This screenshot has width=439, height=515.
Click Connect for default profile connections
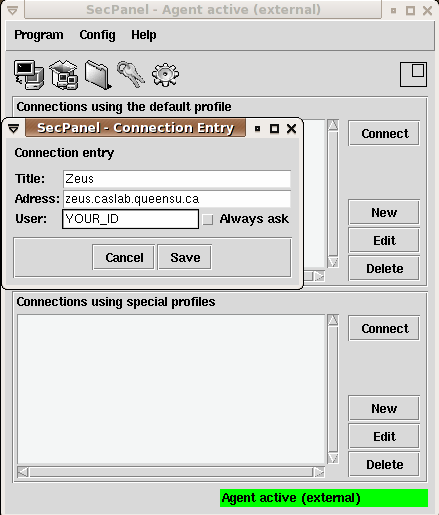384,134
